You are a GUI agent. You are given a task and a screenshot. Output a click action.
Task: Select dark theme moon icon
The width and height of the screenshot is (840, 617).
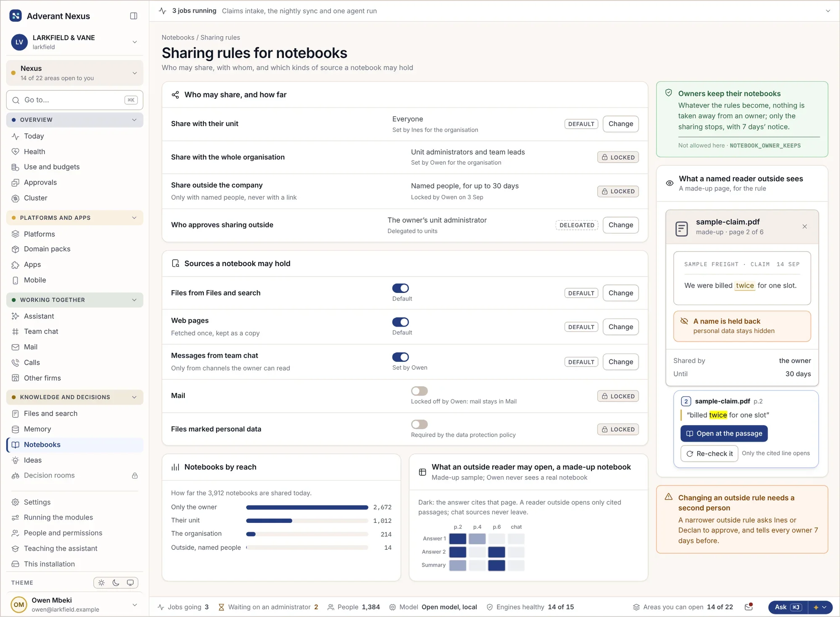[116, 583]
